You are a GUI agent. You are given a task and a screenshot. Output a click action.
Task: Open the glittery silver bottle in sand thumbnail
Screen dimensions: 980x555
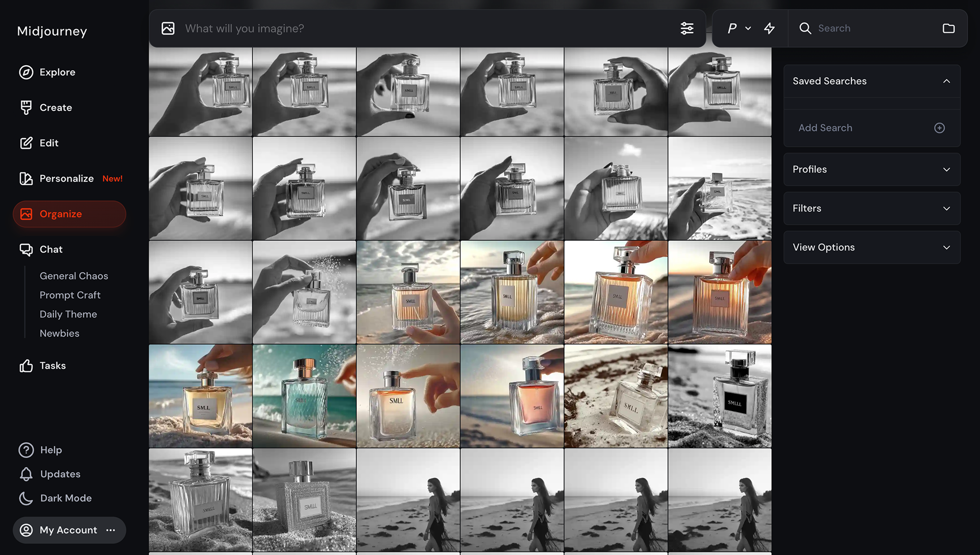pos(304,500)
